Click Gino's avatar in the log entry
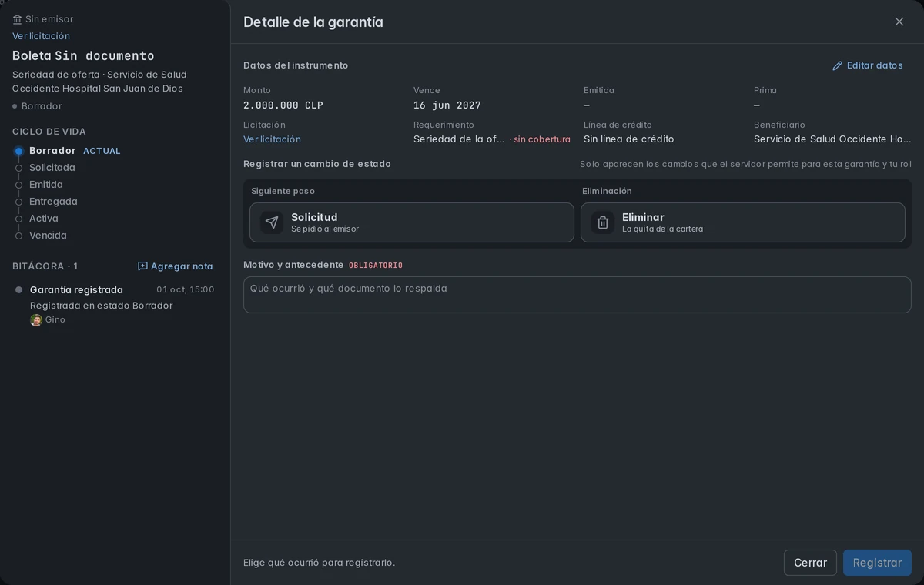This screenshot has height=585, width=924. [35, 320]
